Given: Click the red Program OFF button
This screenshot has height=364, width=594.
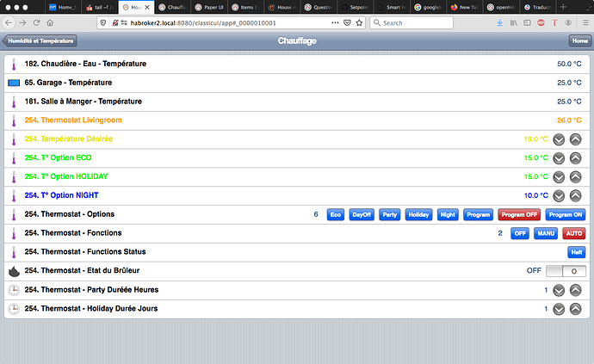Looking at the screenshot, I should pos(519,215).
